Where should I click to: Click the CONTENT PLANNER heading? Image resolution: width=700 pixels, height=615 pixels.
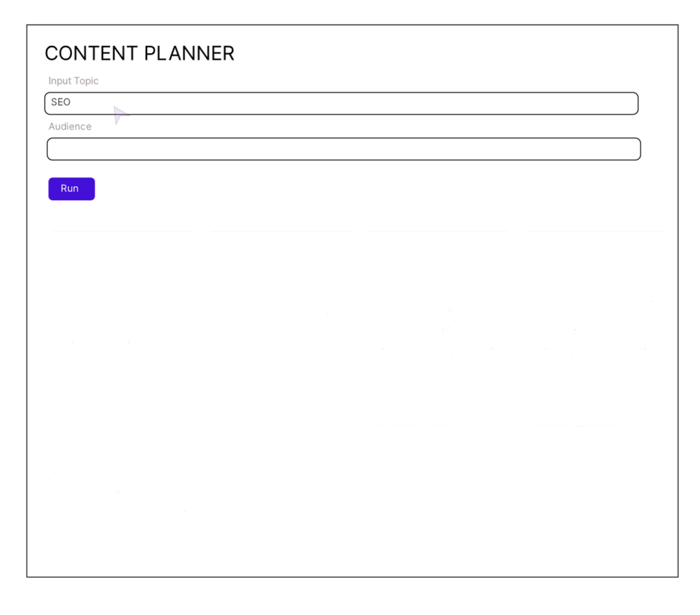tap(139, 53)
